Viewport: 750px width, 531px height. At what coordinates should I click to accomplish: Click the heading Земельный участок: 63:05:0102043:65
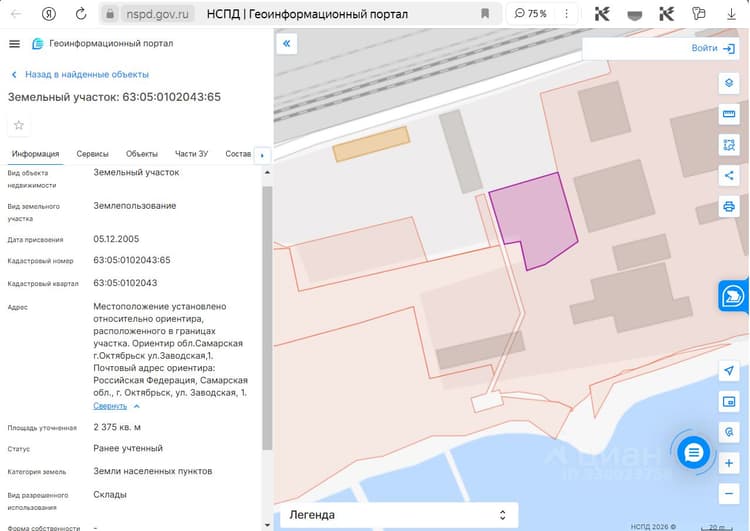tap(114, 97)
